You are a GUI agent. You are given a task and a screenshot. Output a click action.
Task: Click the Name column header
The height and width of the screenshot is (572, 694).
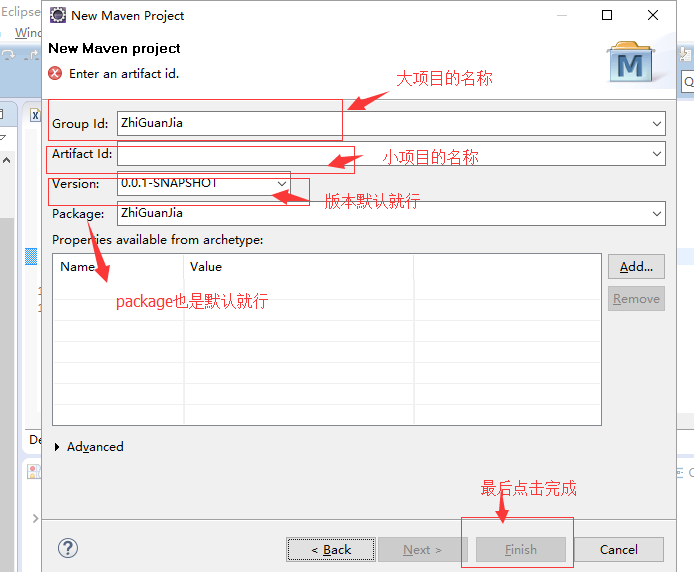[x=118, y=267]
